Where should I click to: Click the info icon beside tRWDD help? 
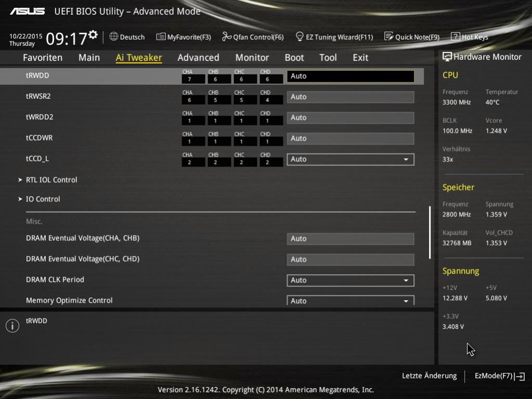click(12, 326)
